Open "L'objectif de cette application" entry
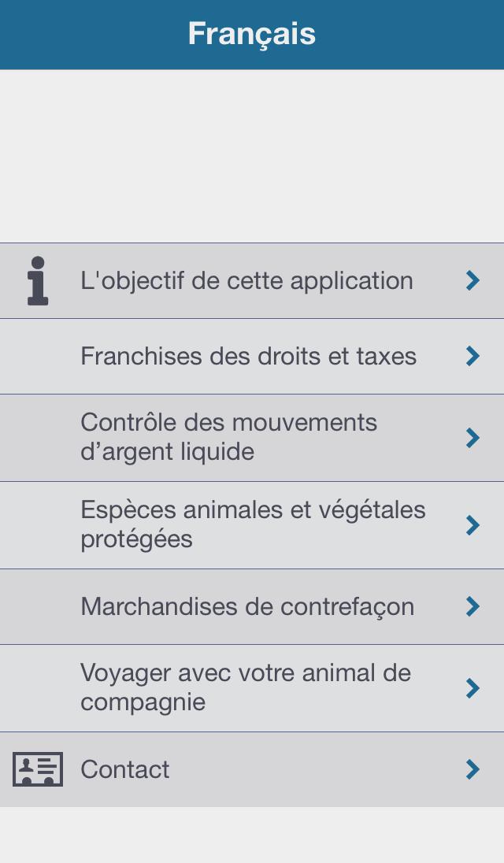Screen dimensions: 504x863 click(x=246, y=280)
